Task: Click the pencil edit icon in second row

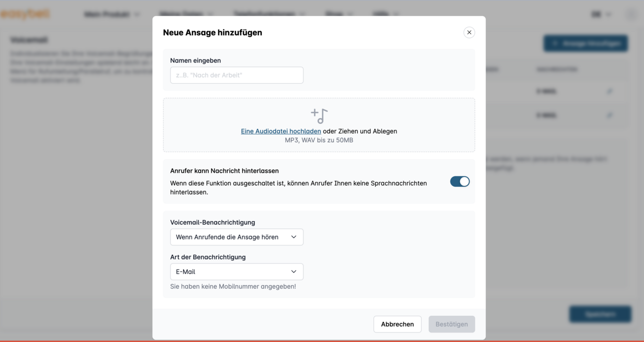Action: coord(609,115)
